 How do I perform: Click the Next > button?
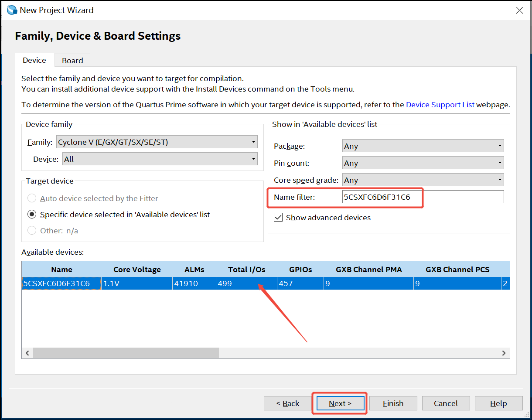coord(340,403)
